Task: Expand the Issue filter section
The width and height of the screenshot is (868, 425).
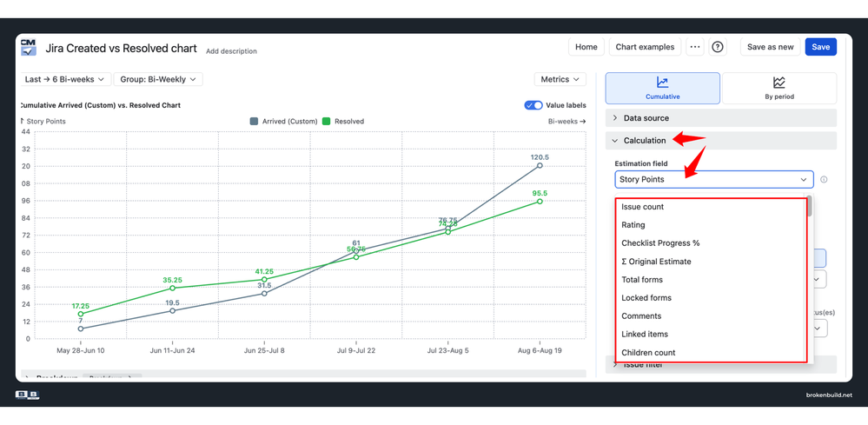Action: 721,365
